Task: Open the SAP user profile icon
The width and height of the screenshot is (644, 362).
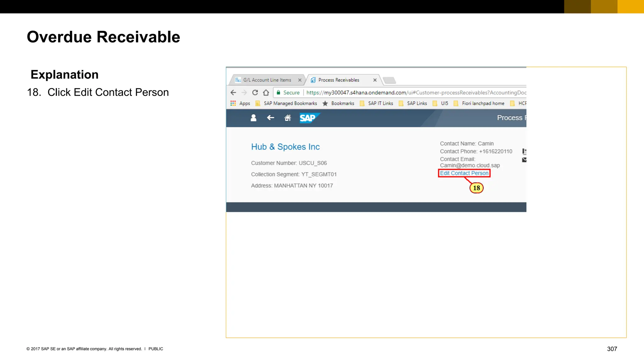Action: (x=253, y=118)
